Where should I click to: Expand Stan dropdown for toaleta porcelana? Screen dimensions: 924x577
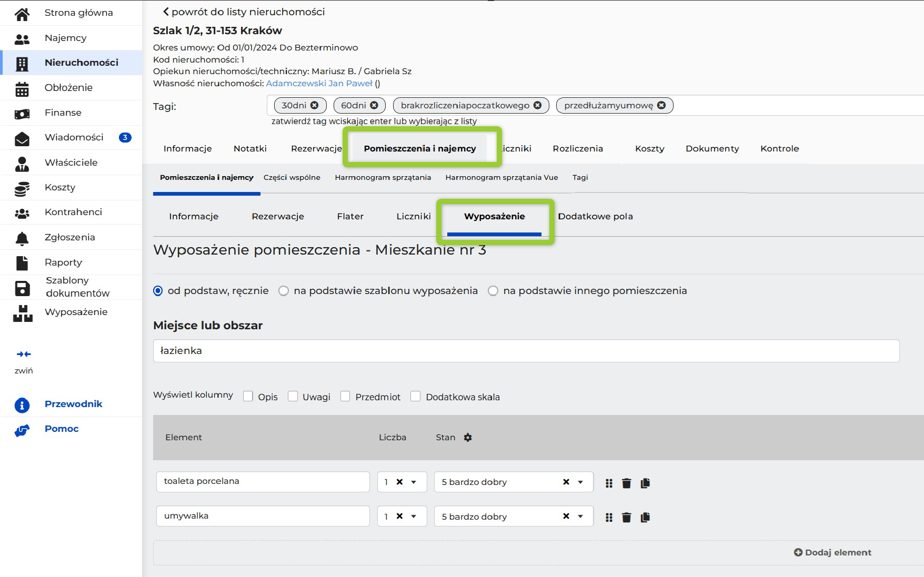pyautogui.click(x=580, y=482)
